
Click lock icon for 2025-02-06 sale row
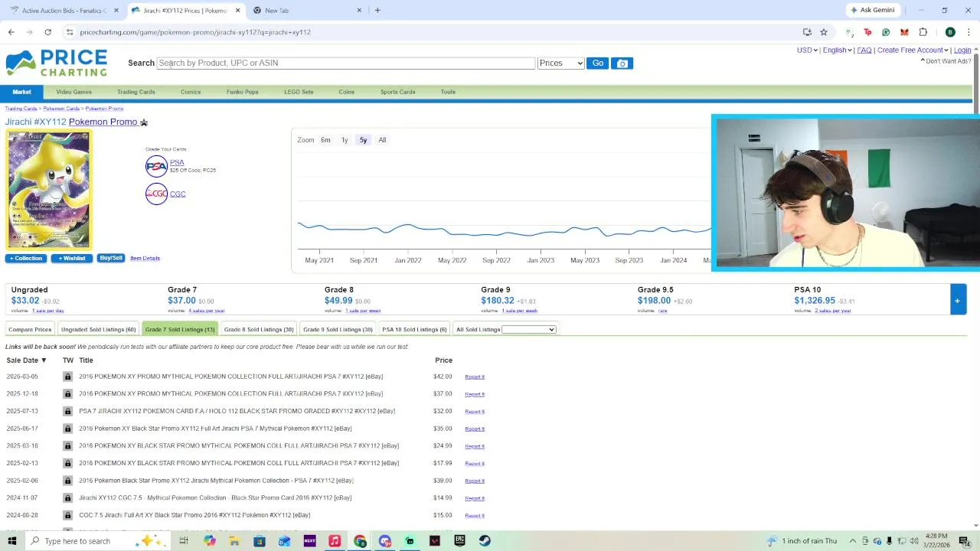tap(67, 481)
